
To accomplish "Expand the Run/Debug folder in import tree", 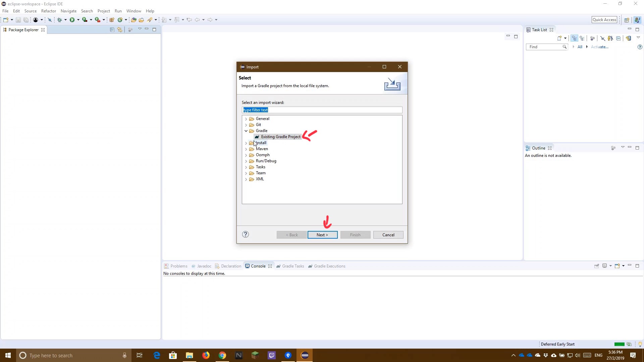I will (246, 161).
